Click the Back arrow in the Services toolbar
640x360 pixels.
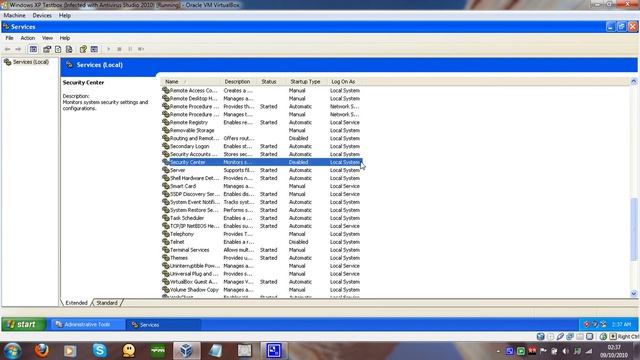pyautogui.click(x=7, y=49)
